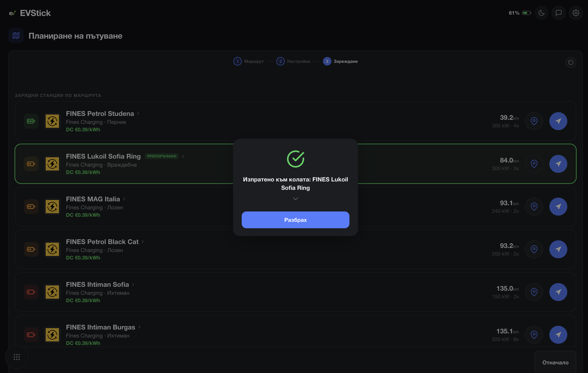588x373 pixels.
Task: Click the green success checkmark icon
Action: point(296,159)
